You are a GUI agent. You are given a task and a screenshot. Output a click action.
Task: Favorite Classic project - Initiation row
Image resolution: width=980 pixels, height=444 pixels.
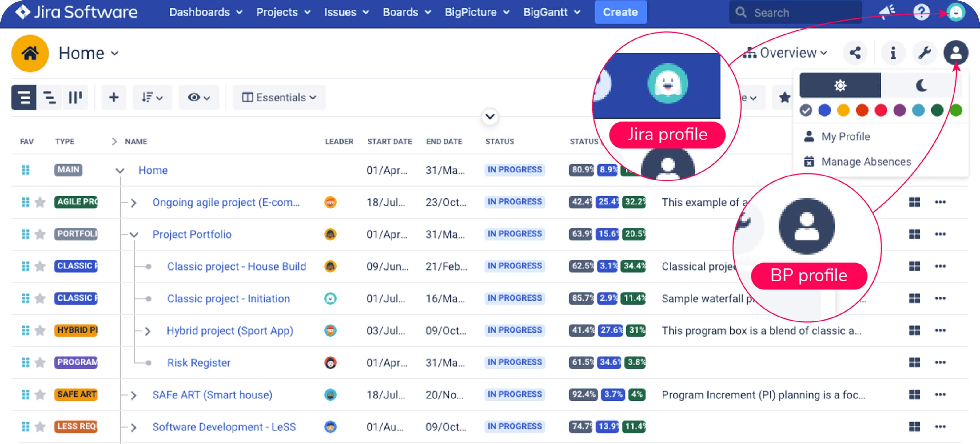pyautogui.click(x=40, y=298)
